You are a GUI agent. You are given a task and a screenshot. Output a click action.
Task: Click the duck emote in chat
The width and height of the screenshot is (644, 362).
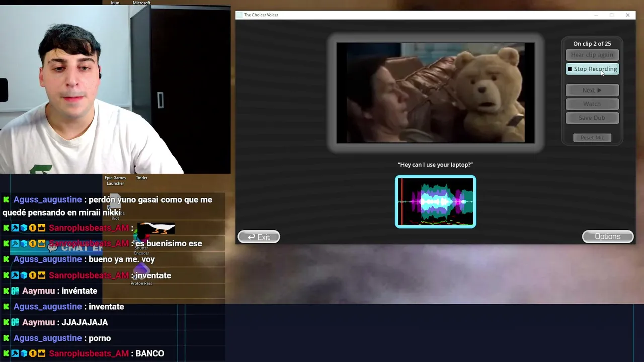tap(156, 228)
